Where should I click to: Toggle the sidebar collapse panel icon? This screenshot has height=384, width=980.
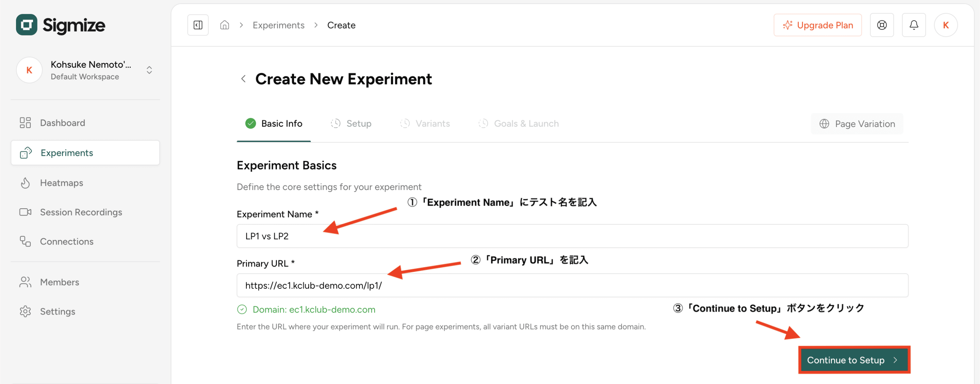point(198,25)
